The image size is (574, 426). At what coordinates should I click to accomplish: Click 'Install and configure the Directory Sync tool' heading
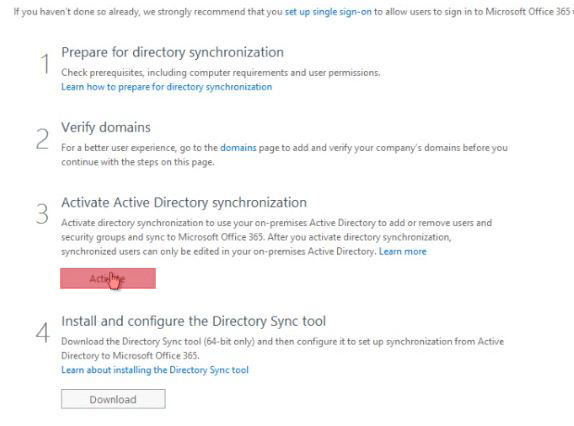click(193, 321)
